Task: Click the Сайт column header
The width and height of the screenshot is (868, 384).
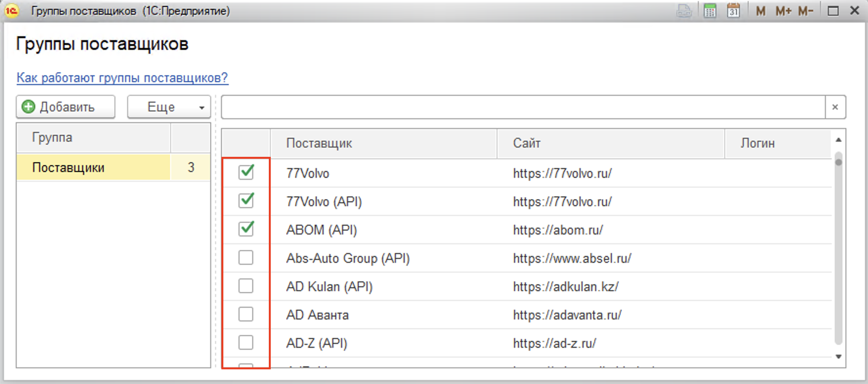Action: coord(610,144)
